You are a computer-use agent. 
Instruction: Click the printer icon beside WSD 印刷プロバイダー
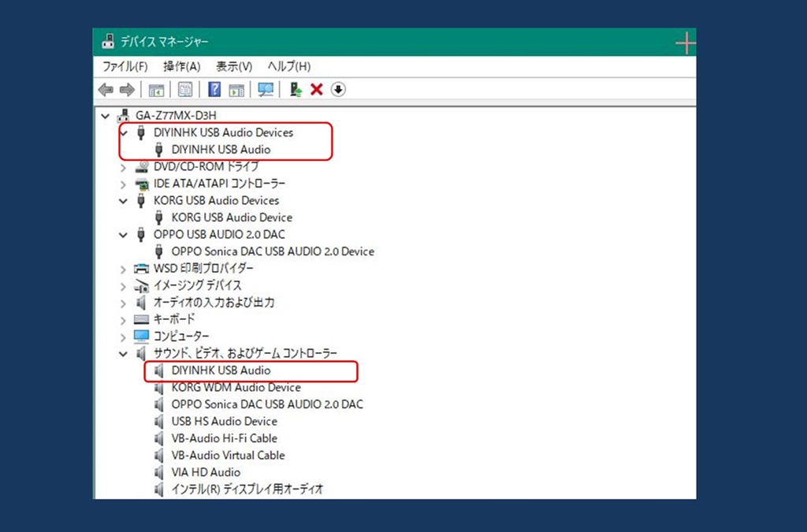point(142,269)
